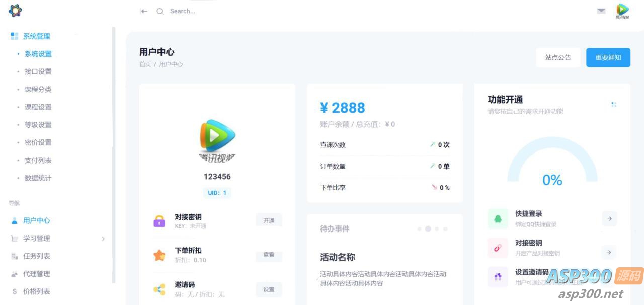This screenshot has height=305, width=644.
Task: Select 密价设置 submenu item
Action: coord(38,142)
